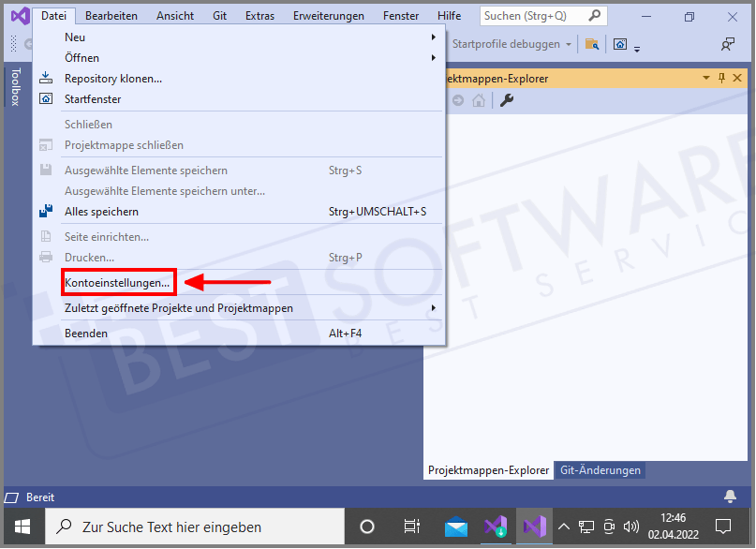Open the Startfenster toolbar icon
The image size is (756, 549).
click(618, 43)
